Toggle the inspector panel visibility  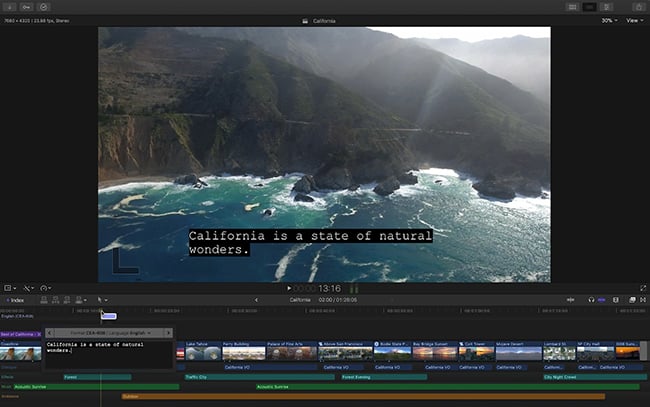(606, 7)
